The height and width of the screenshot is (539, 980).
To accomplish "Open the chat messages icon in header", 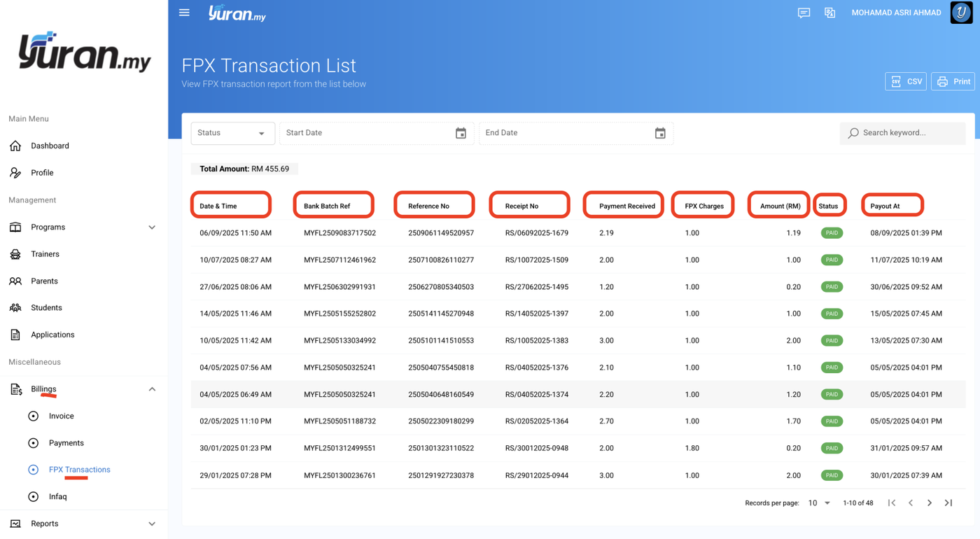I will point(804,13).
